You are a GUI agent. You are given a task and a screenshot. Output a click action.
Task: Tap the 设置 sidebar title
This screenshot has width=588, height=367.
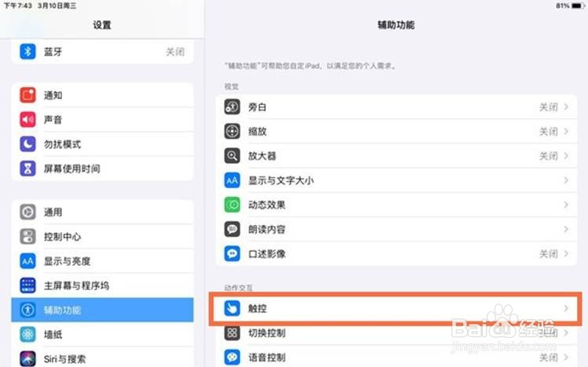pos(102,25)
